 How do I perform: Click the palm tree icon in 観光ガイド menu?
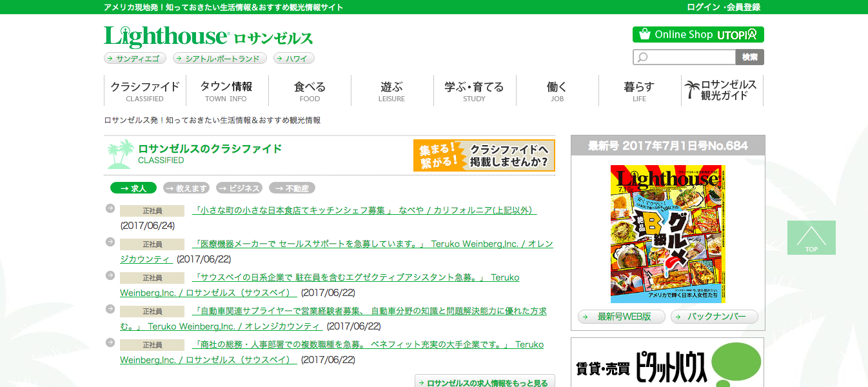coord(692,90)
